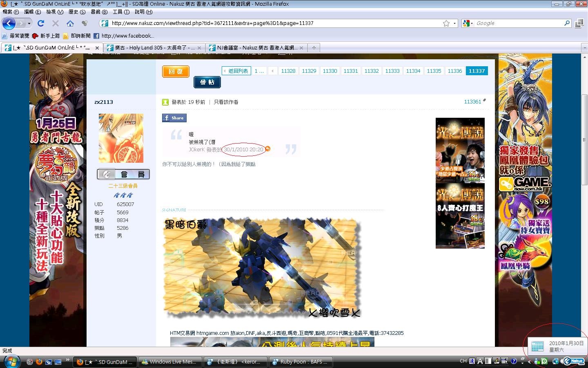The image size is (588, 368).
Task: Open the 工具 (Tools) menu
Action: pyautogui.click(x=121, y=12)
